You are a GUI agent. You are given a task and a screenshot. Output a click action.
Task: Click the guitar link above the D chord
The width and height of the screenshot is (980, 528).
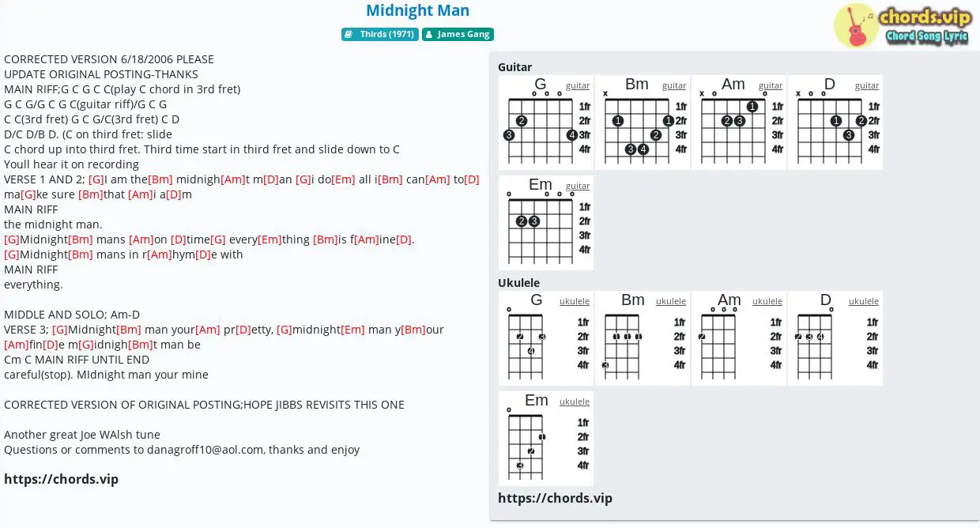(867, 85)
